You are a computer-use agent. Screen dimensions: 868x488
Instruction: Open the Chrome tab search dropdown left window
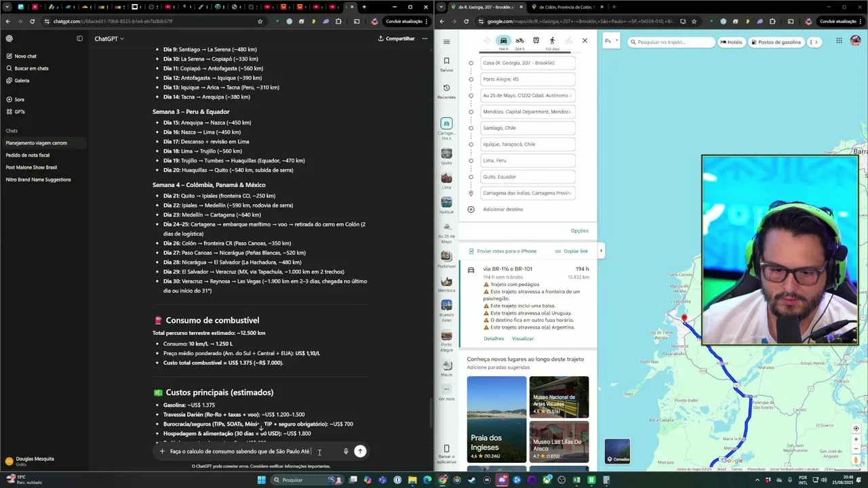[7, 7]
